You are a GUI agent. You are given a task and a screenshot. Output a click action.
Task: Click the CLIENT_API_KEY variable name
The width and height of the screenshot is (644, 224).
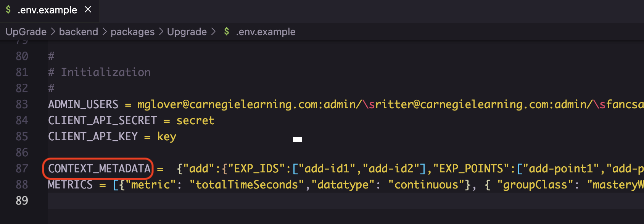pyautogui.click(x=93, y=136)
